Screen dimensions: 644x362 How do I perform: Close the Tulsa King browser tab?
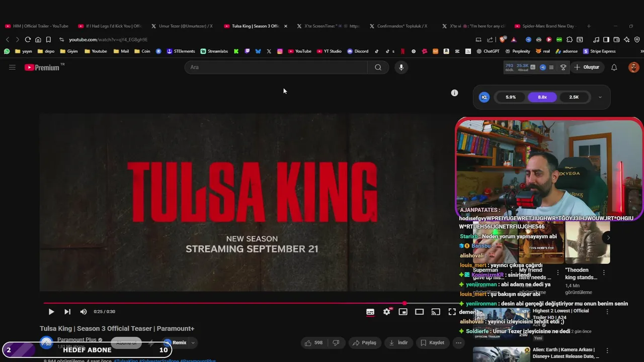286,26
